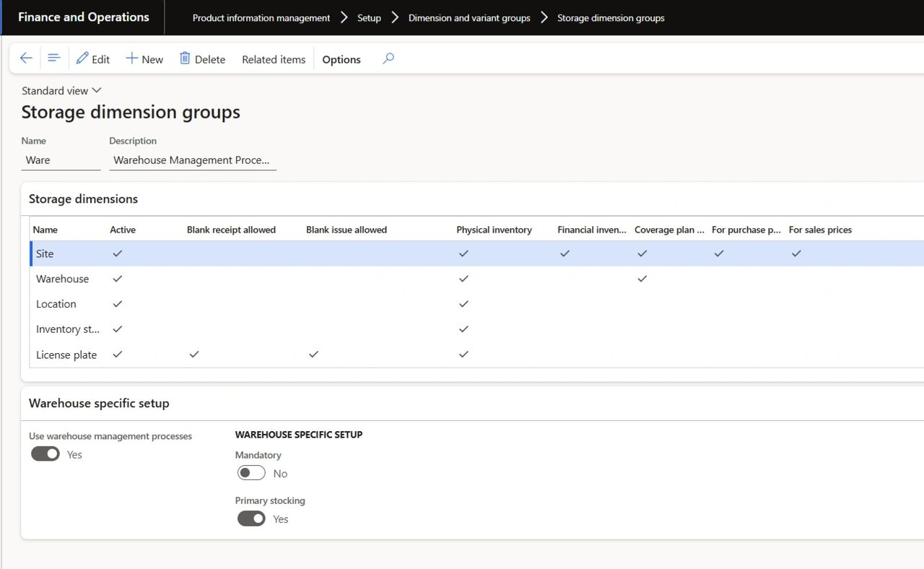Open the navigation list lines icon

tap(53, 58)
